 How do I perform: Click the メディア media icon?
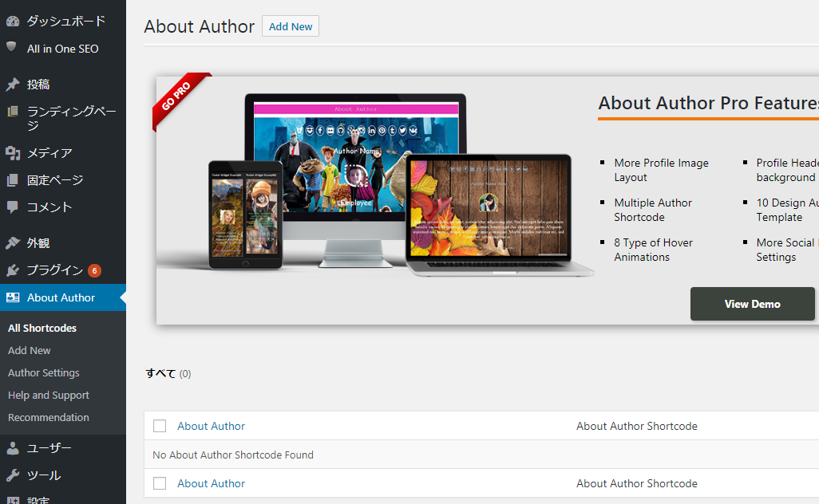tap(13, 153)
